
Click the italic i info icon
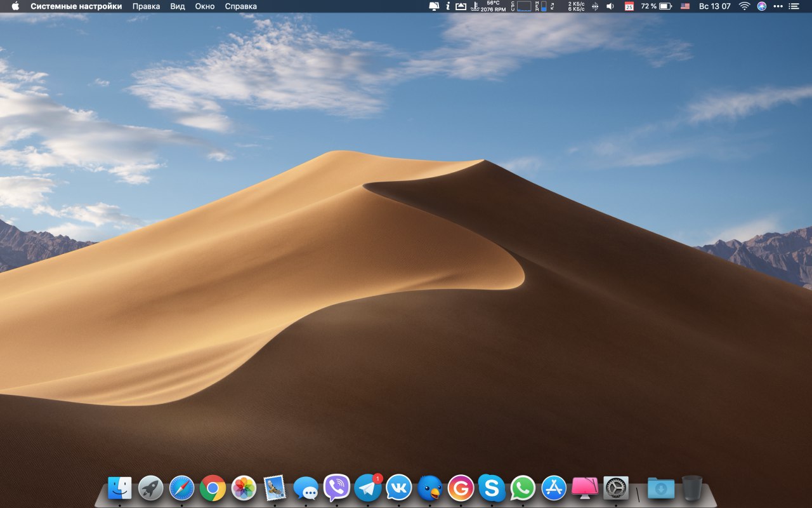pyautogui.click(x=448, y=6)
